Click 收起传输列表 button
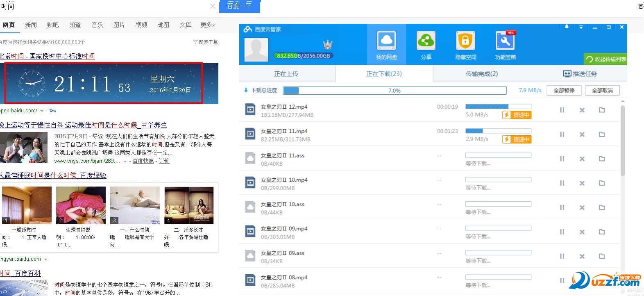 pos(606,59)
